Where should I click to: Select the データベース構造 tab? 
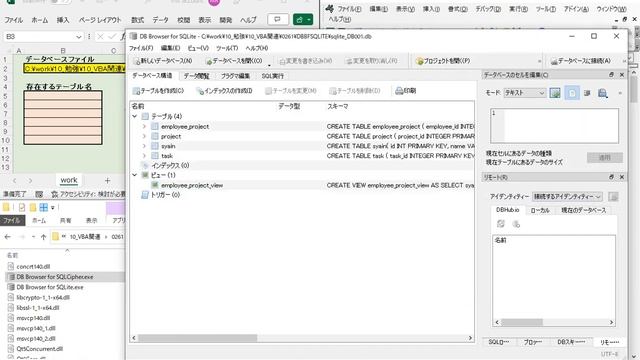pos(152,76)
